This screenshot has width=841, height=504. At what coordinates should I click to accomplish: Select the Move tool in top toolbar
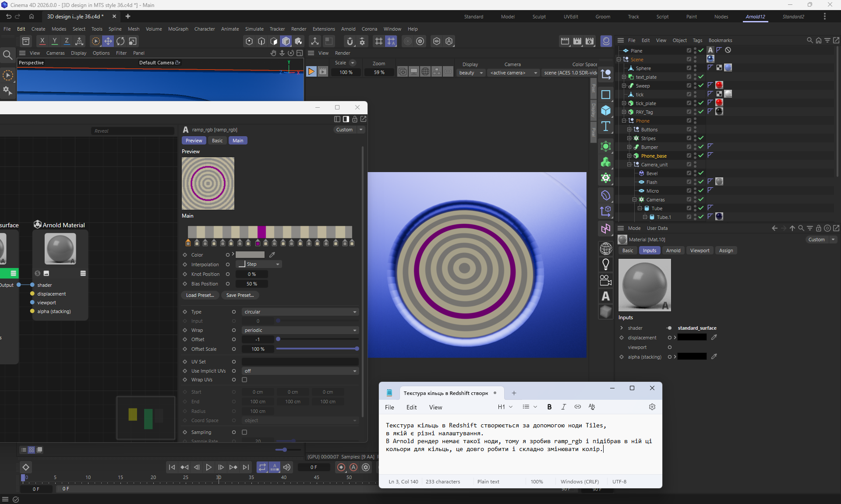point(108,41)
